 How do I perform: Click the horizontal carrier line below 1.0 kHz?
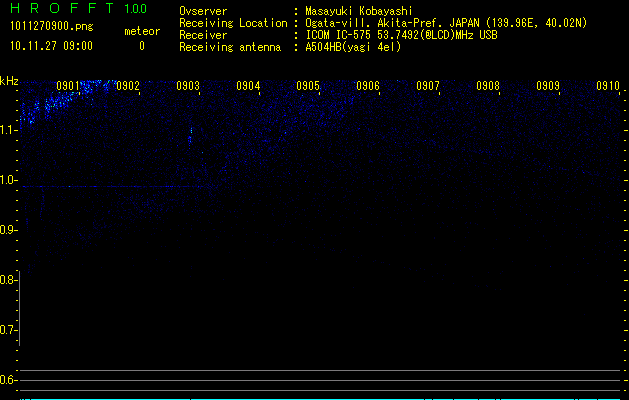114,187
